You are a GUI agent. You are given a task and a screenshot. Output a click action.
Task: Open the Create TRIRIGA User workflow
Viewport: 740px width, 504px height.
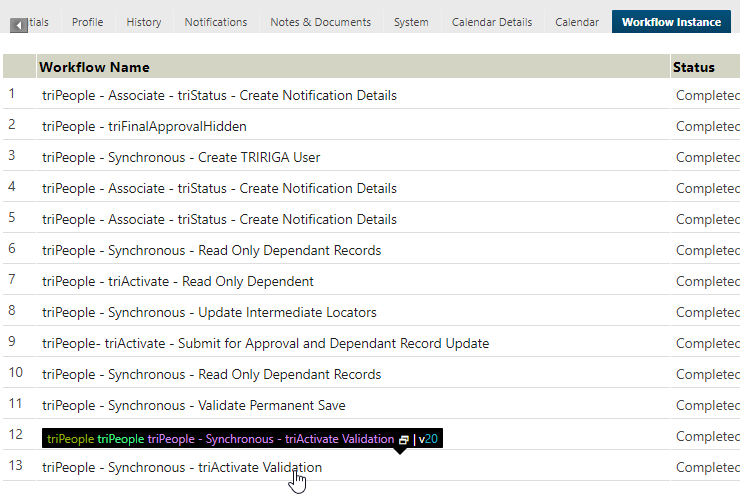181,157
